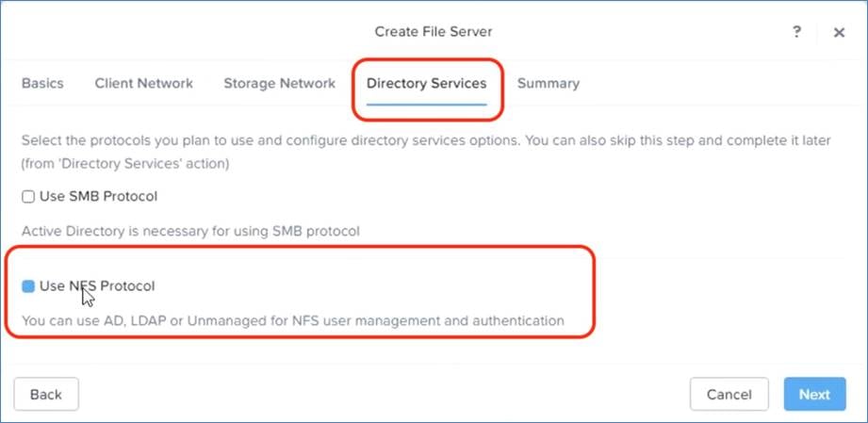
Task: Jump to the Summary tab
Action: (549, 84)
